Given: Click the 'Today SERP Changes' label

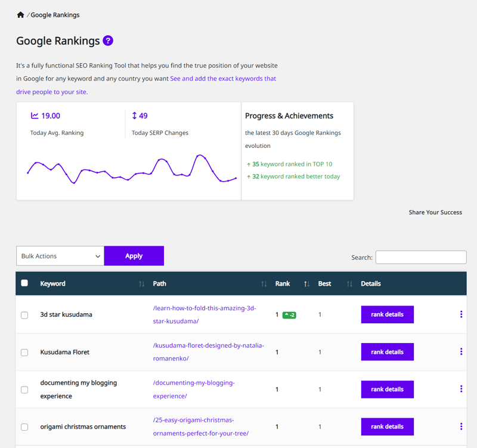Looking at the screenshot, I should coord(160,132).
